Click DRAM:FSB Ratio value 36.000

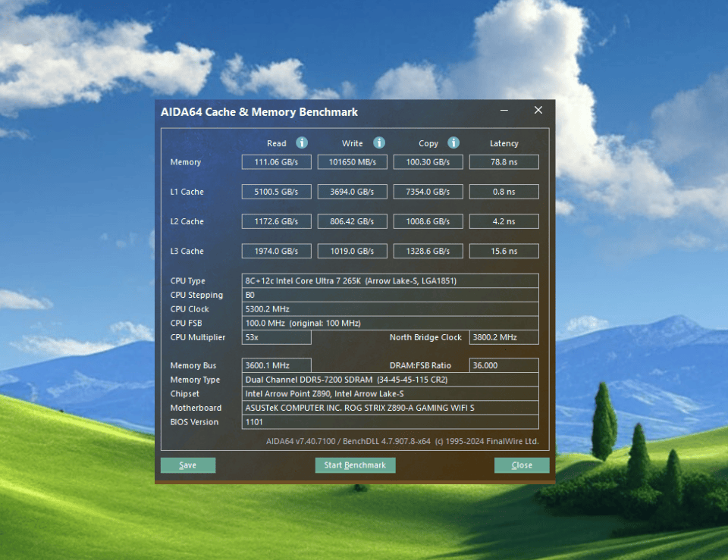click(504, 365)
